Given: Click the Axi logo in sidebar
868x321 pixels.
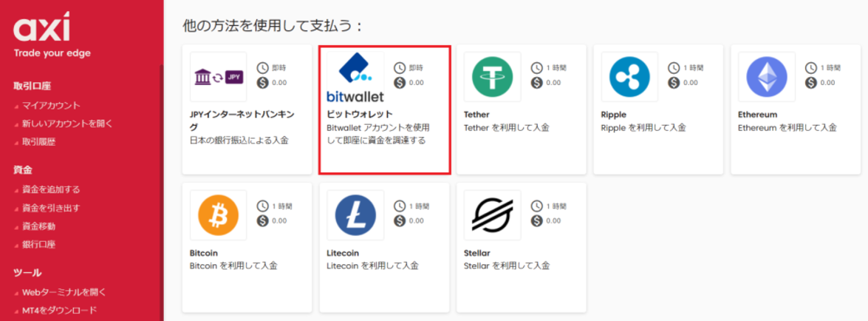Looking at the screenshot, I should pos(41,28).
